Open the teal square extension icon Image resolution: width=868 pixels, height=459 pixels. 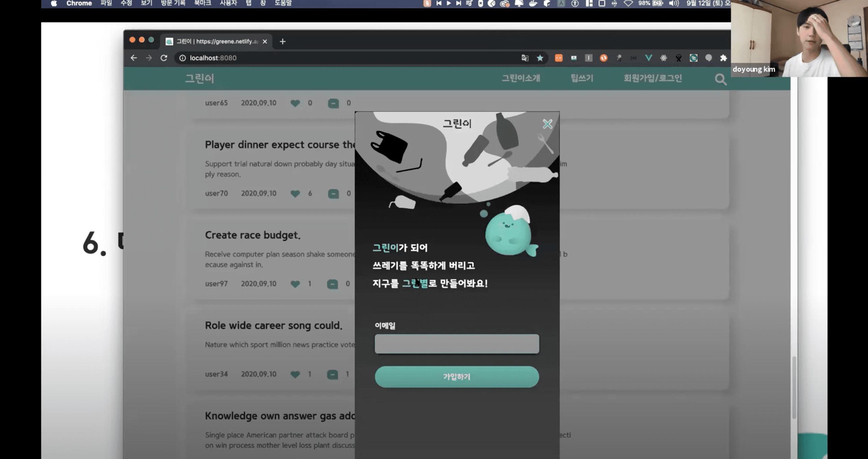pos(693,58)
